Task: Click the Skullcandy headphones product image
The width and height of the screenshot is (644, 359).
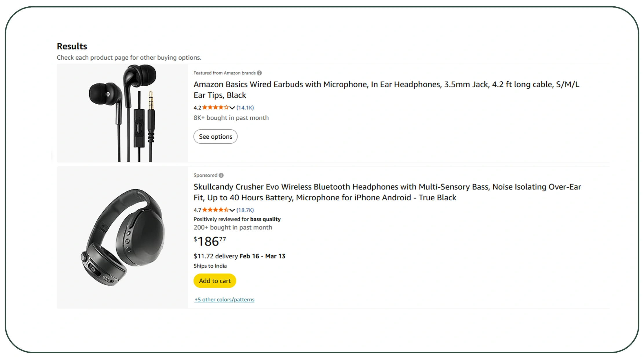Action: click(x=122, y=237)
